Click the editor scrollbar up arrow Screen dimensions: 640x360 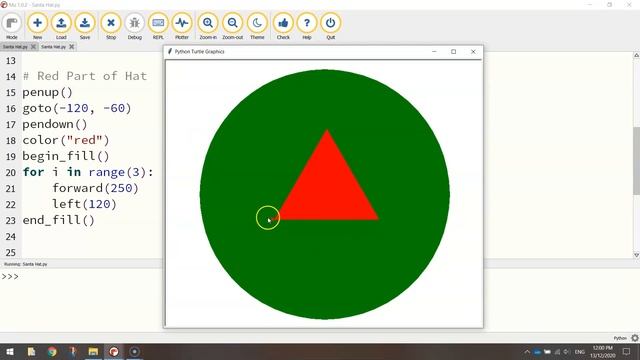pyautogui.click(x=636, y=55)
